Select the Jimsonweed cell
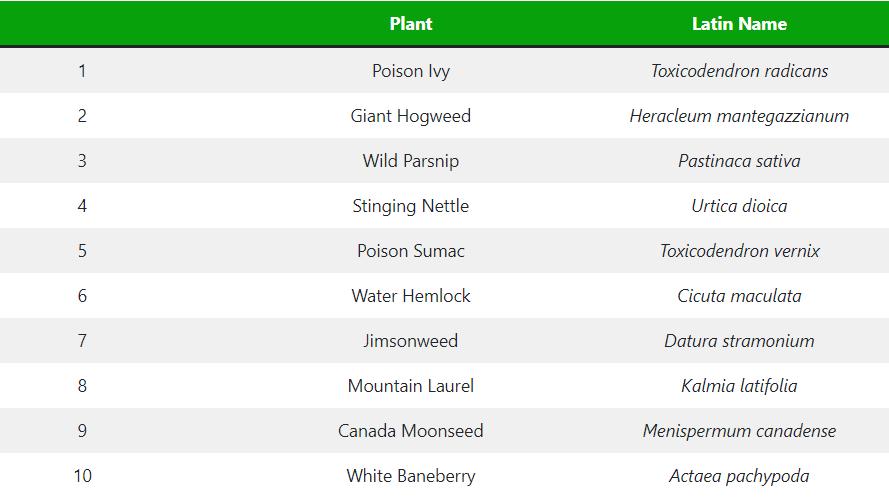Viewport: 889px width, 497px height. pos(410,341)
